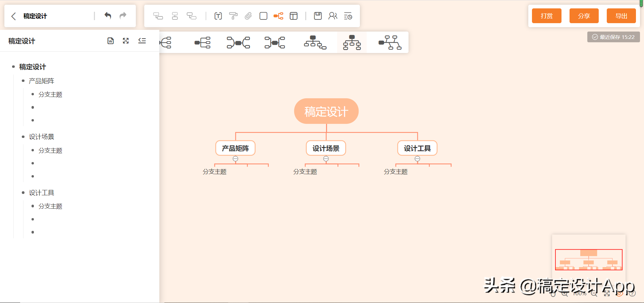The width and height of the screenshot is (644, 303).
Task: Toggle the orange structure layout icon
Action: (278, 16)
